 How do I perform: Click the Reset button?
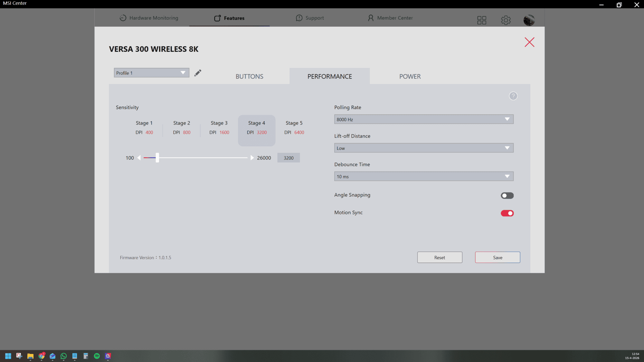[x=440, y=257]
